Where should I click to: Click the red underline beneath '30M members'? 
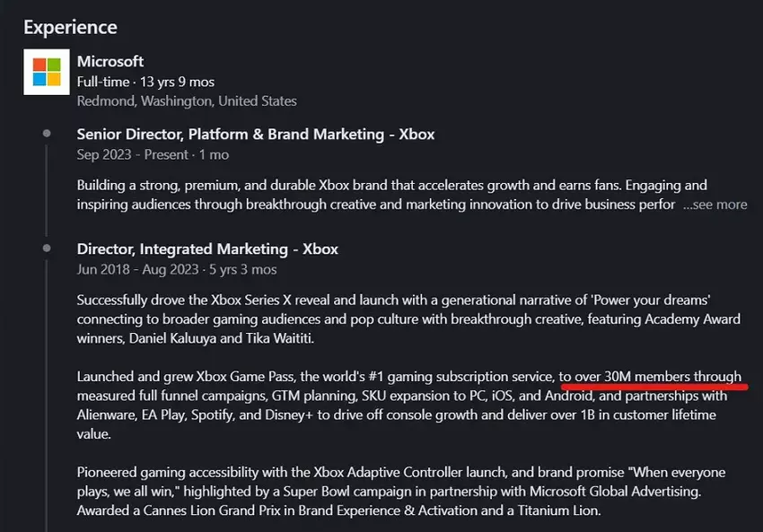653,387
